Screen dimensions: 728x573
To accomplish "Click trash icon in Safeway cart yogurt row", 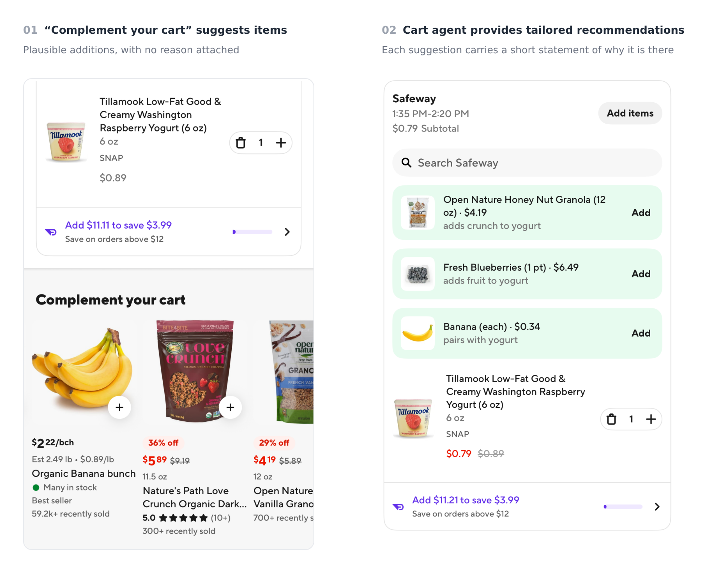I will coord(611,419).
